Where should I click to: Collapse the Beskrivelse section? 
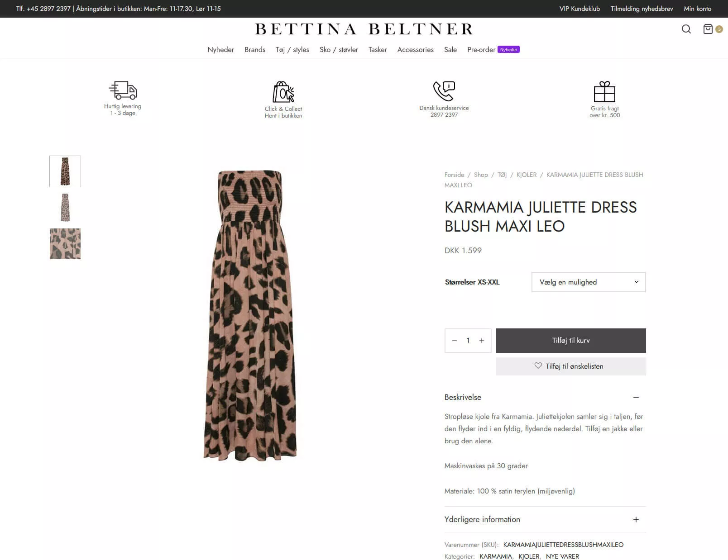[636, 397]
